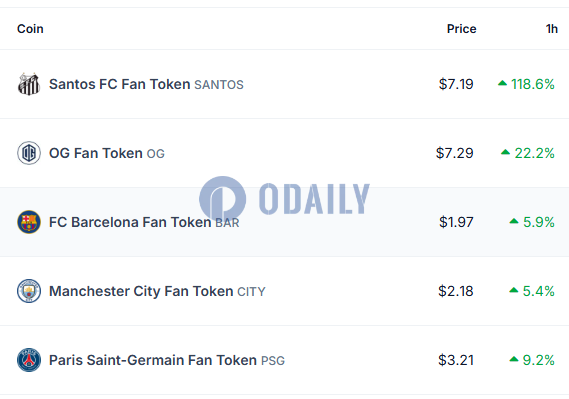
Task: Sort the table by the Coin header
Action: (x=30, y=29)
